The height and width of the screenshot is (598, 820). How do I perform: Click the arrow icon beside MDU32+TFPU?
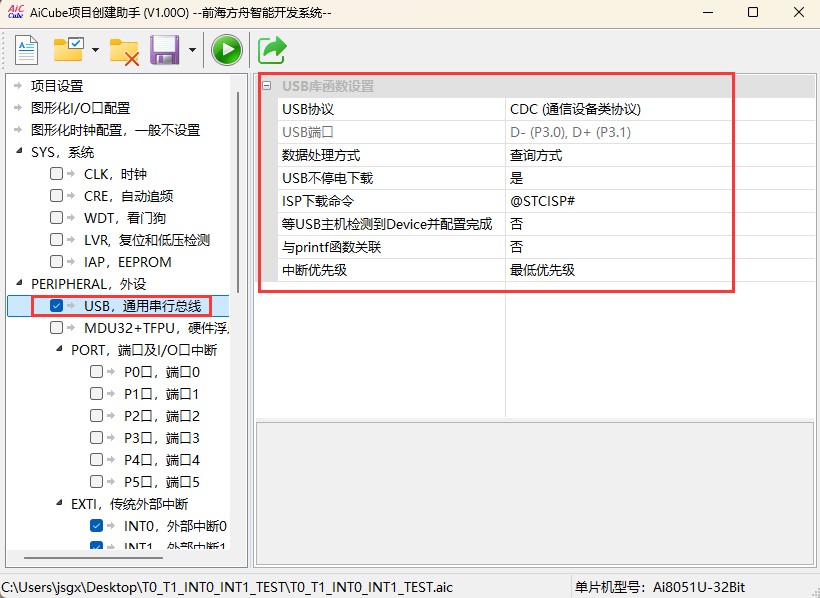coord(71,328)
